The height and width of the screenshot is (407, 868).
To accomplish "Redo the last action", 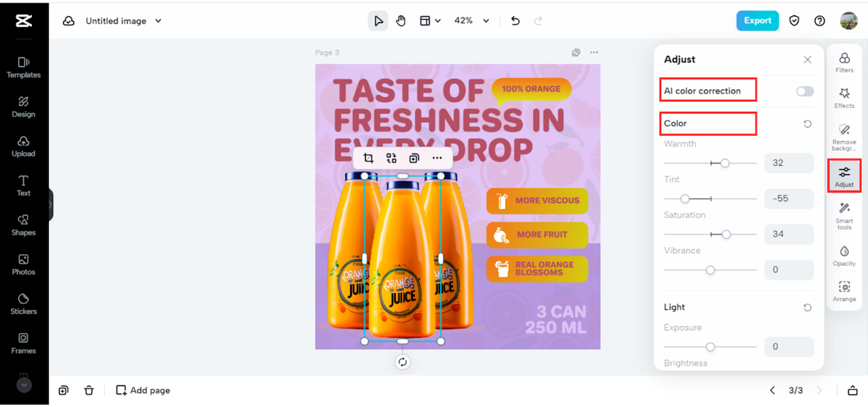I will pyautogui.click(x=538, y=21).
